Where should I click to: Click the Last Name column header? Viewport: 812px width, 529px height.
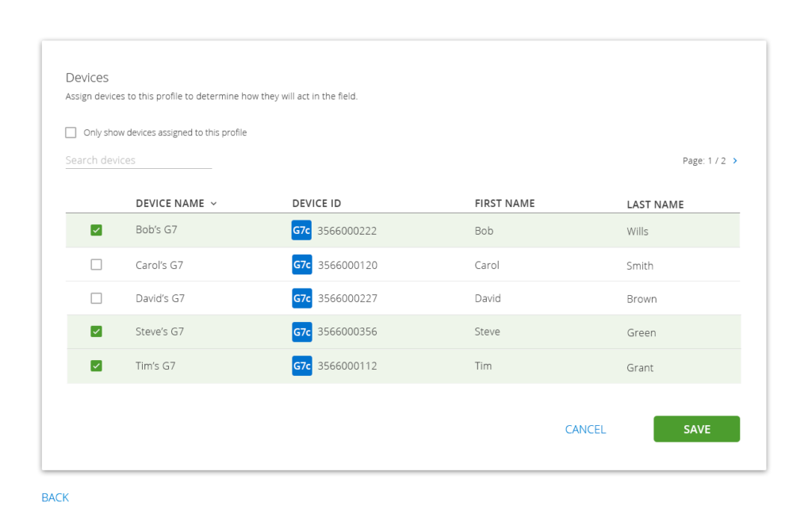pos(655,205)
